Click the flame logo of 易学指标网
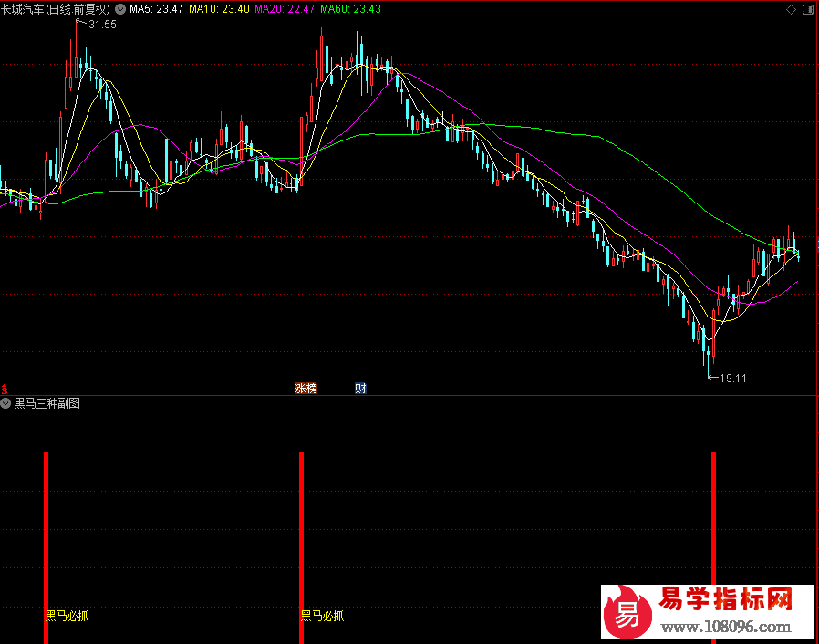Viewport: 819px width, 644px height. click(627, 612)
